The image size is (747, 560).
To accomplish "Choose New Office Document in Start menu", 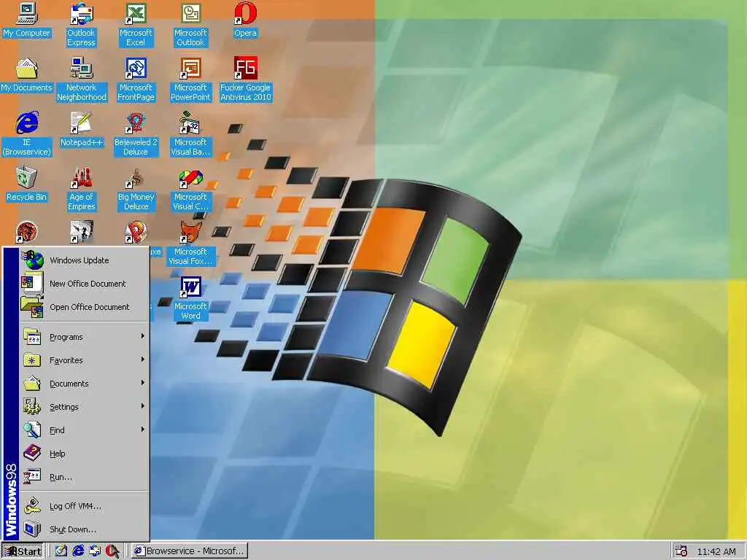I will tap(85, 284).
